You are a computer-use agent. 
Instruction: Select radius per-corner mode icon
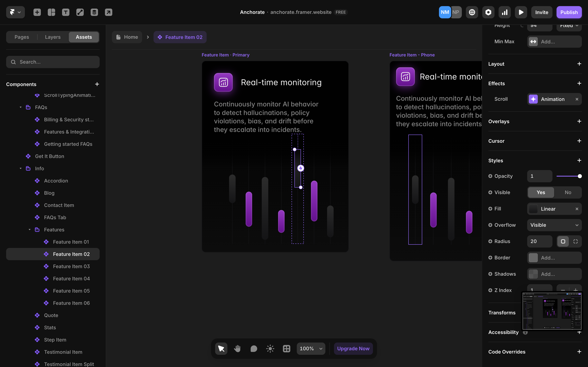tap(575, 241)
